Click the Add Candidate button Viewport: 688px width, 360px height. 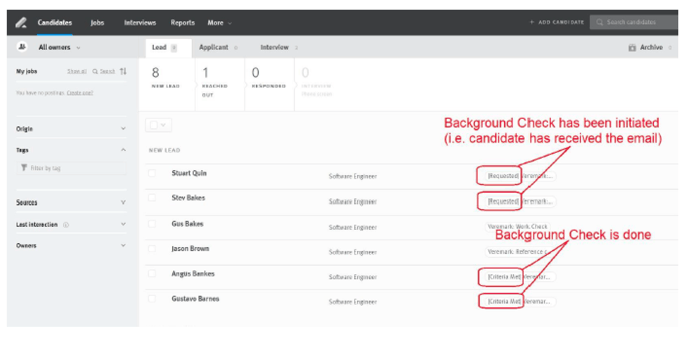click(557, 22)
